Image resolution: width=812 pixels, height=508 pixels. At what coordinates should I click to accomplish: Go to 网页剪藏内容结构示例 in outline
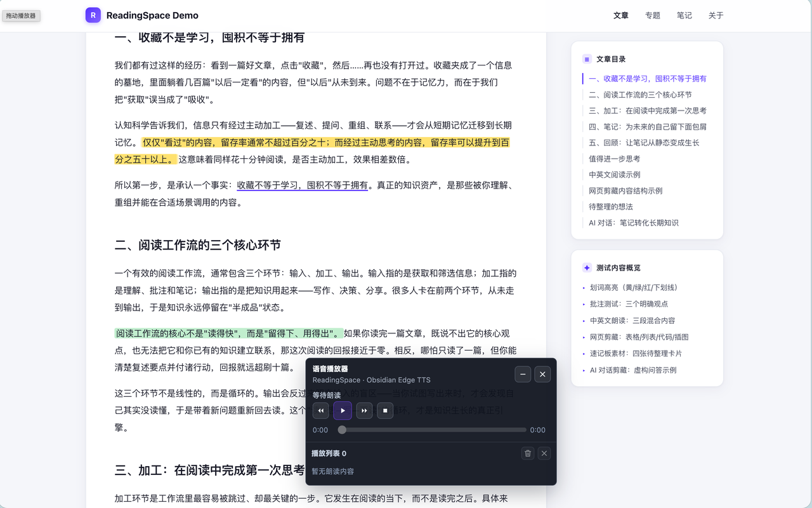pos(625,190)
